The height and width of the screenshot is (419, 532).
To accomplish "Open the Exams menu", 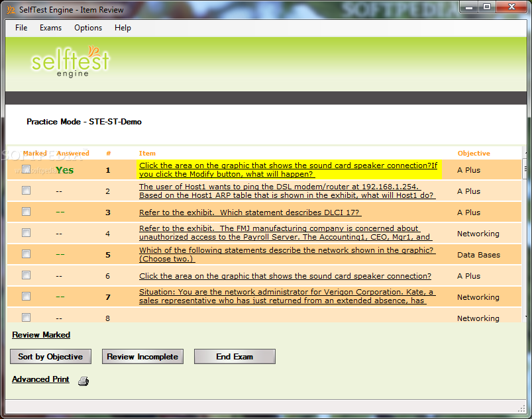I will 50,28.
